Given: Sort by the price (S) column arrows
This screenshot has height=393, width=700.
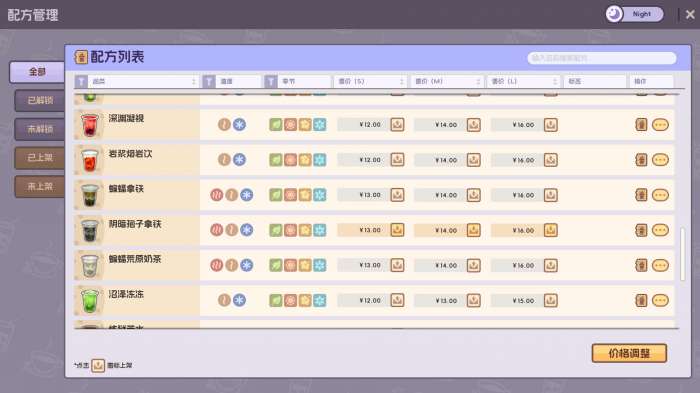Looking at the screenshot, I should (x=402, y=82).
